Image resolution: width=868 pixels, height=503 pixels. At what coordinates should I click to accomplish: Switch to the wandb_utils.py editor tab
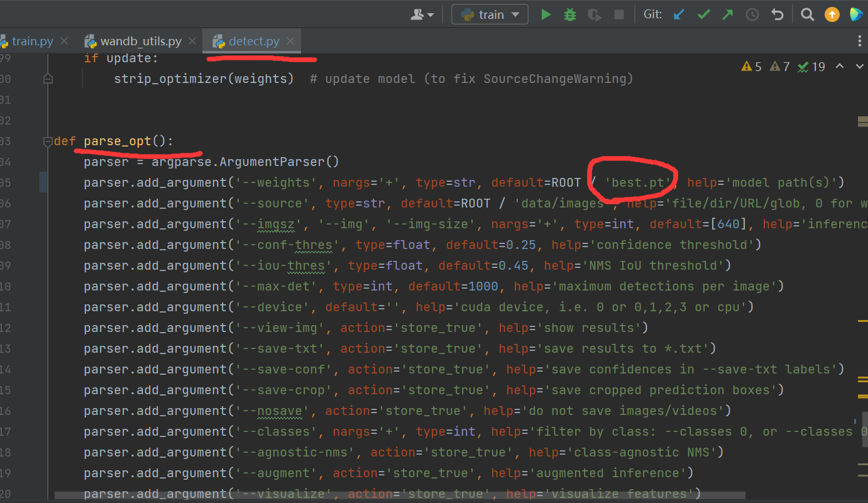(140, 41)
